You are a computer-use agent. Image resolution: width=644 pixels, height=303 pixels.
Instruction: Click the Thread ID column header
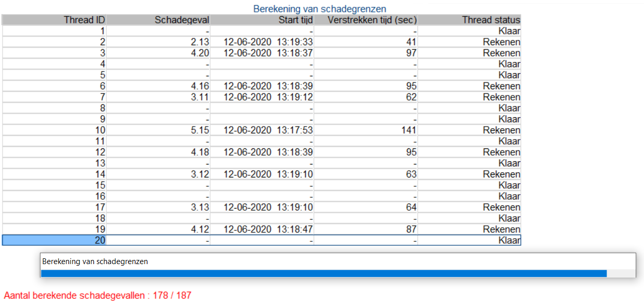[x=54, y=20]
